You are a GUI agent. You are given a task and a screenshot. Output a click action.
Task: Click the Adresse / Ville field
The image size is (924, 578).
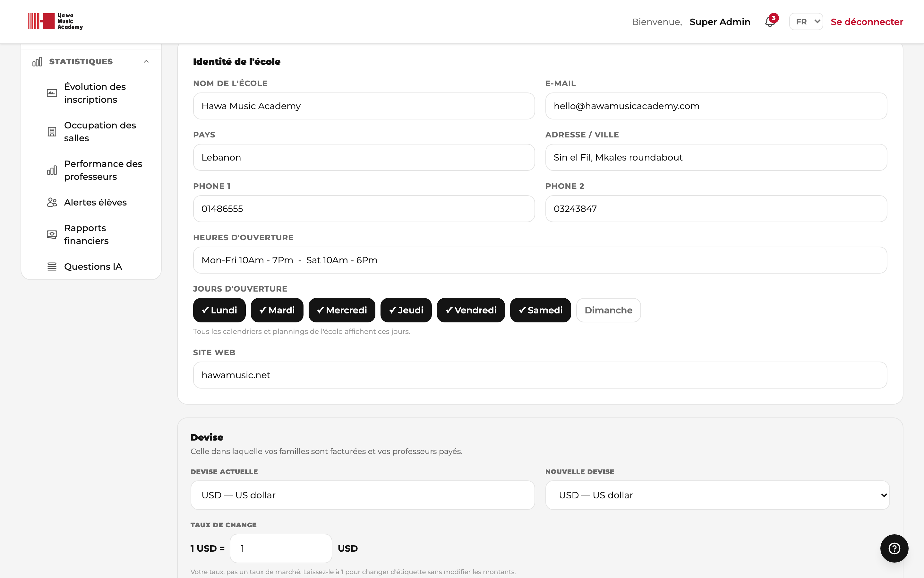tap(716, 157)
